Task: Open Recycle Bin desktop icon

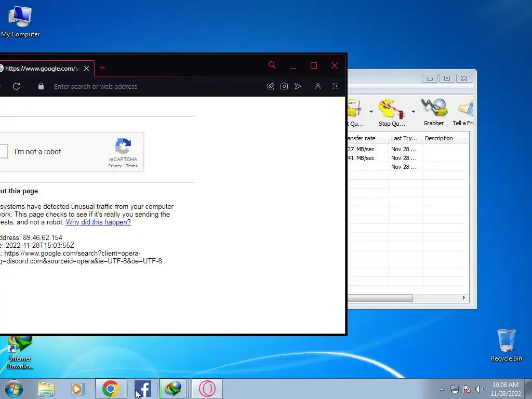Action: pyautogui.click(x=506, y=345)
